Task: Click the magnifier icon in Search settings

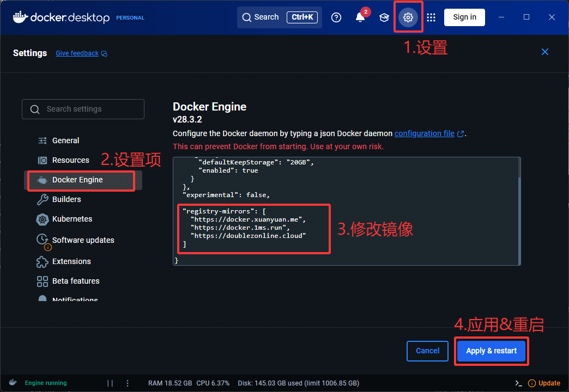Action: [x=35, y=109]
